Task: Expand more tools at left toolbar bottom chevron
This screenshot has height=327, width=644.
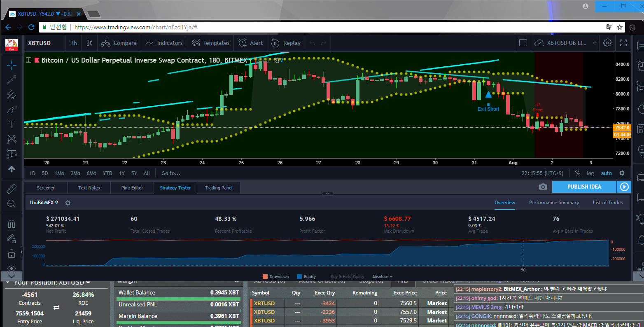Action: (x=12, y=276)
